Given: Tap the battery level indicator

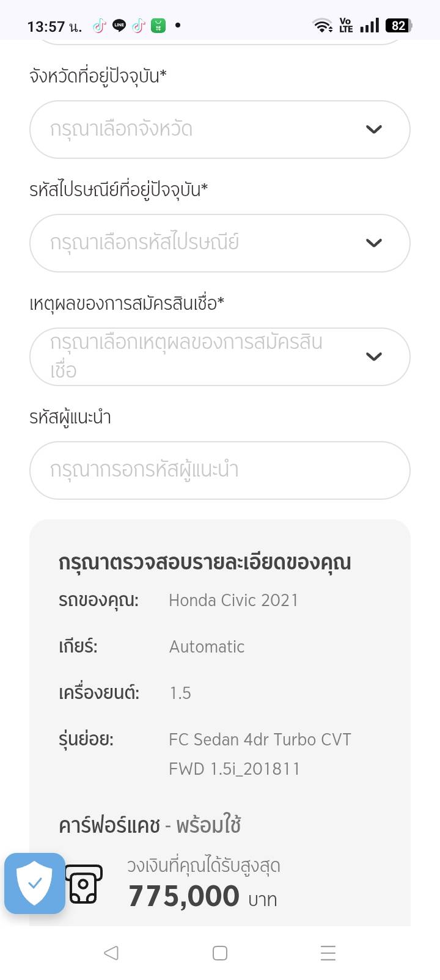Looking at the screenshot, I should pos(399,26).
